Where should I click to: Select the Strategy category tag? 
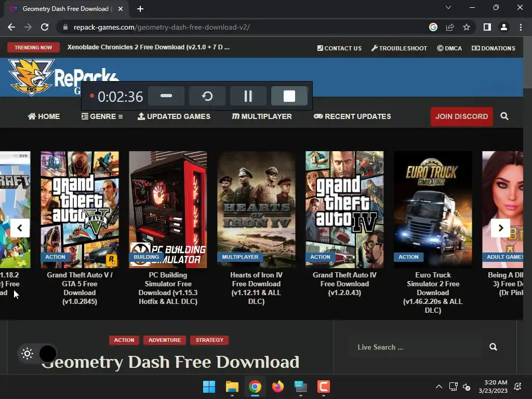click(210, 340)
